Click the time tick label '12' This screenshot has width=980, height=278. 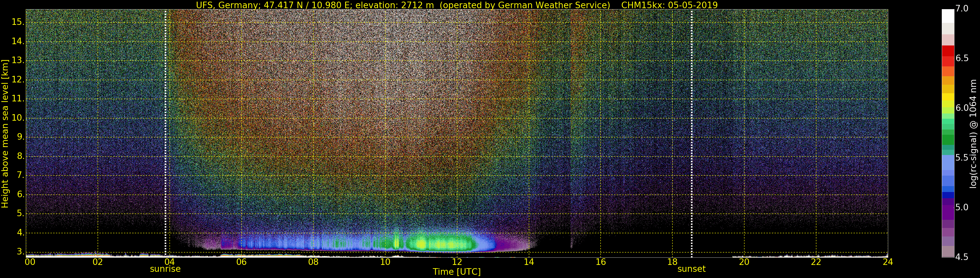pyautogui.click(x=457, y=262)
